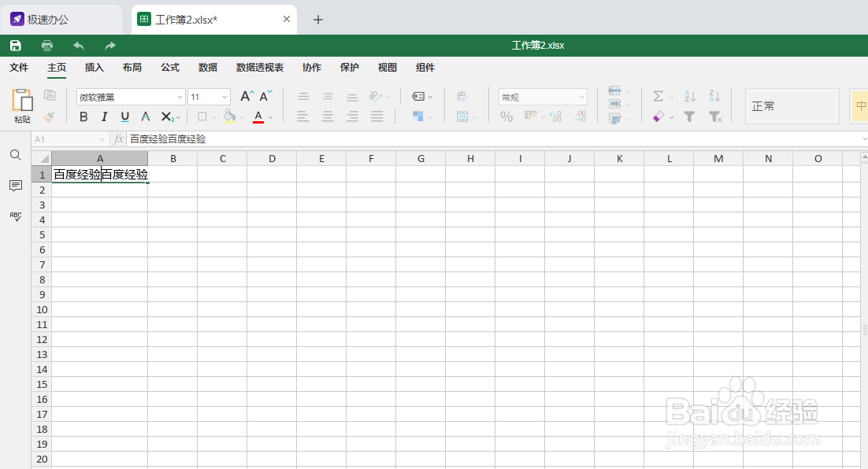
Task: Undo the last action
Action: click(x=79, y=46)
